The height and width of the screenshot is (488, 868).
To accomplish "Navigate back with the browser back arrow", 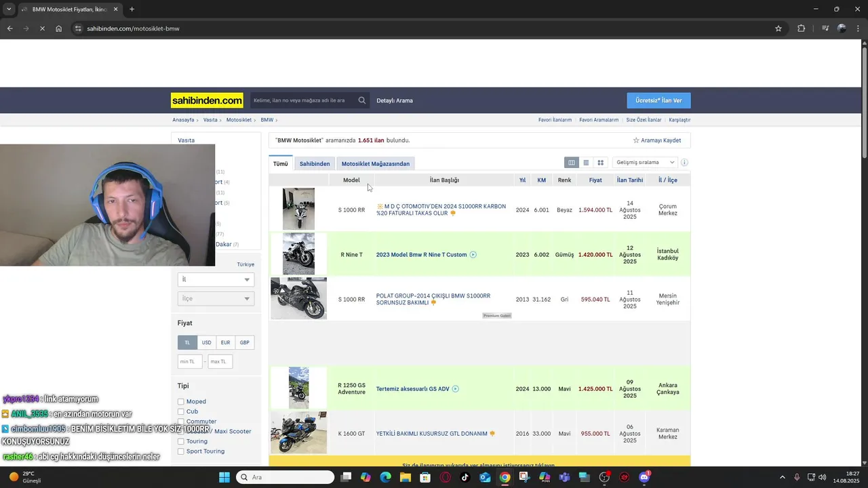I will coord(9,28).
